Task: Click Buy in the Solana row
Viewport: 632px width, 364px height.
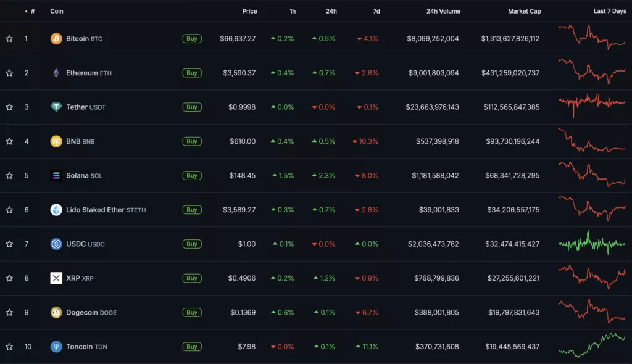Action: 192,175
